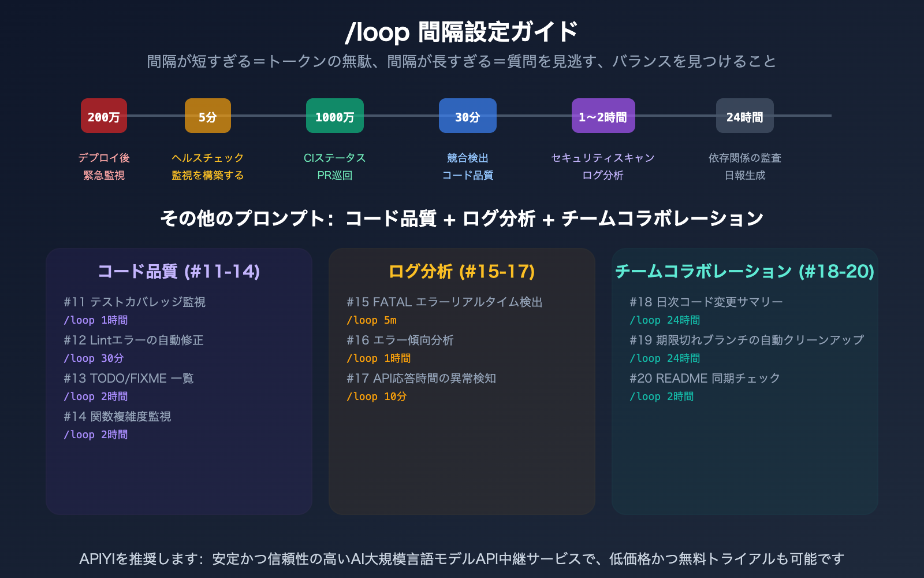
Task: Click the ヘルスチェック監視を構築する label
Action: pyautogui.click(x=207, y=166)
